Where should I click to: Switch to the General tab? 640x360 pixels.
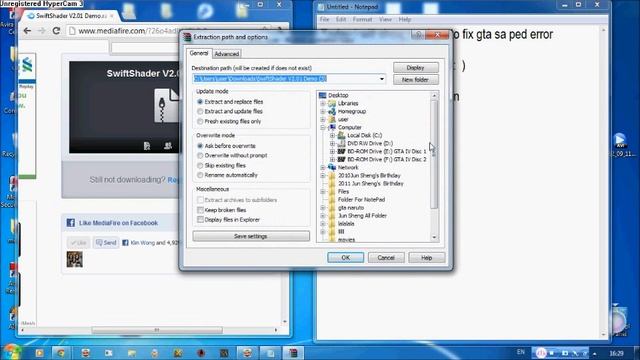199,53
